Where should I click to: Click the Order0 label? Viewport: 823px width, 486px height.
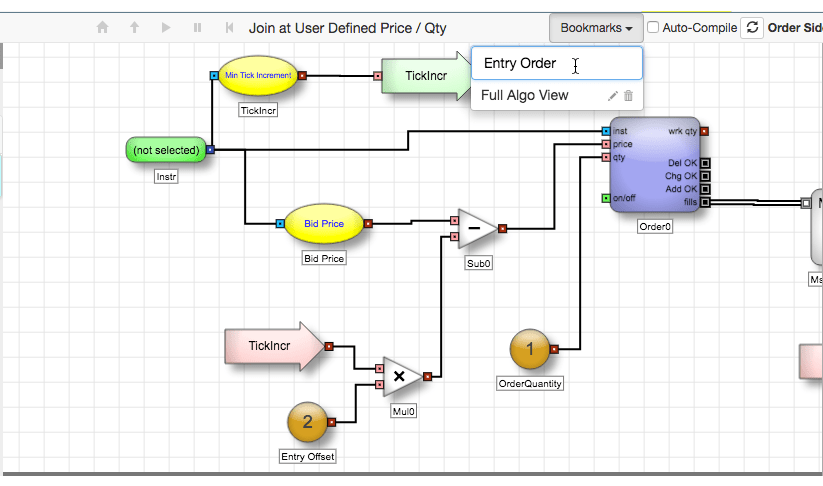[655, 227]
